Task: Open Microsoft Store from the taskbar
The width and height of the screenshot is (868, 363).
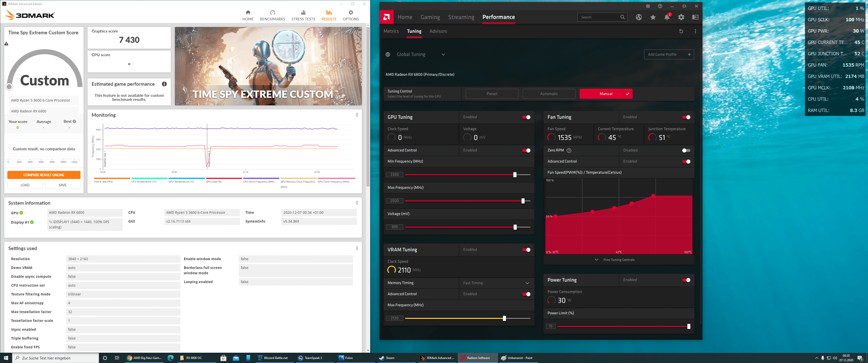Action: [x=223, y=358]
